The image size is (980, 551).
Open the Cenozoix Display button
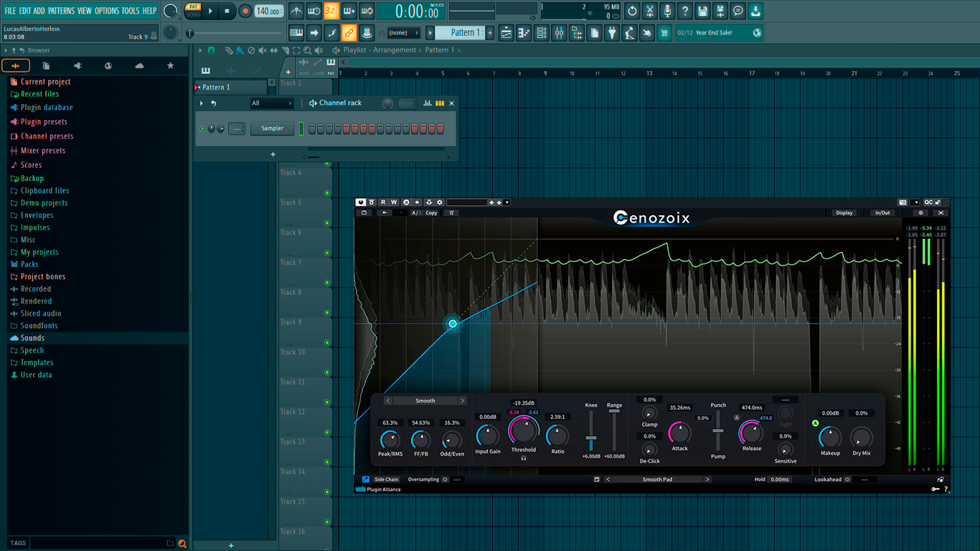tap(844, 213)
